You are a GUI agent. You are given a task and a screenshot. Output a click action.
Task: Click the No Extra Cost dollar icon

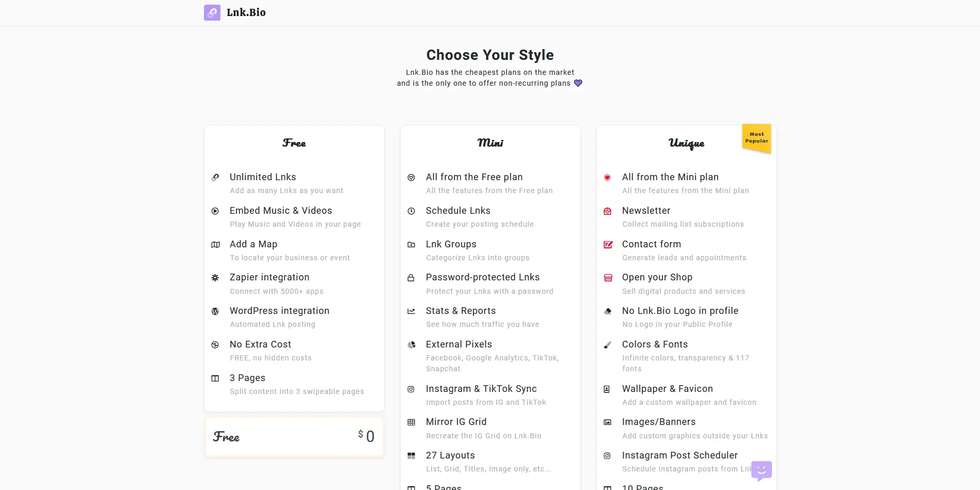[215, 345]
